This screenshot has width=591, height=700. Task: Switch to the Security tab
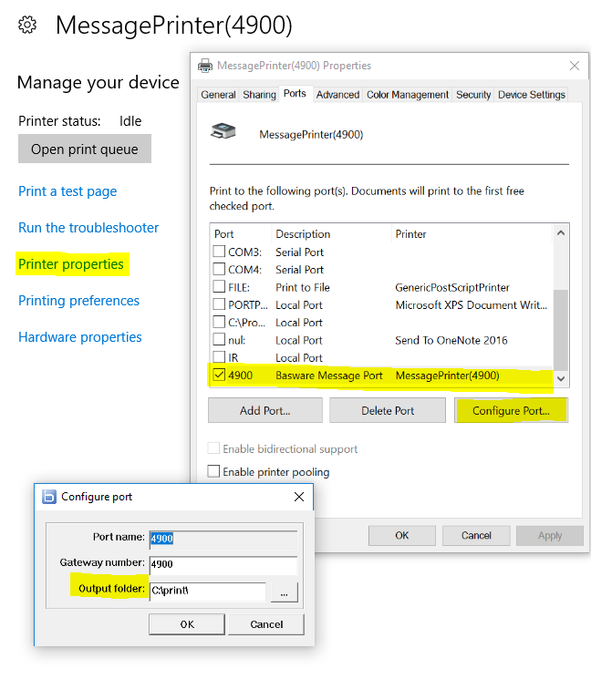tap(473, 95)
